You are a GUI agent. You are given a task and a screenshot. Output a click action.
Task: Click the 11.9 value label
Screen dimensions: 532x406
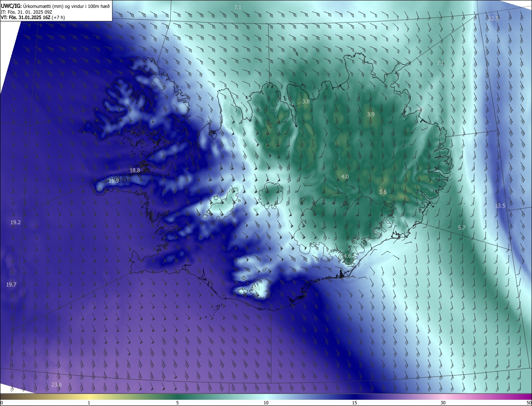click(113, 181)
